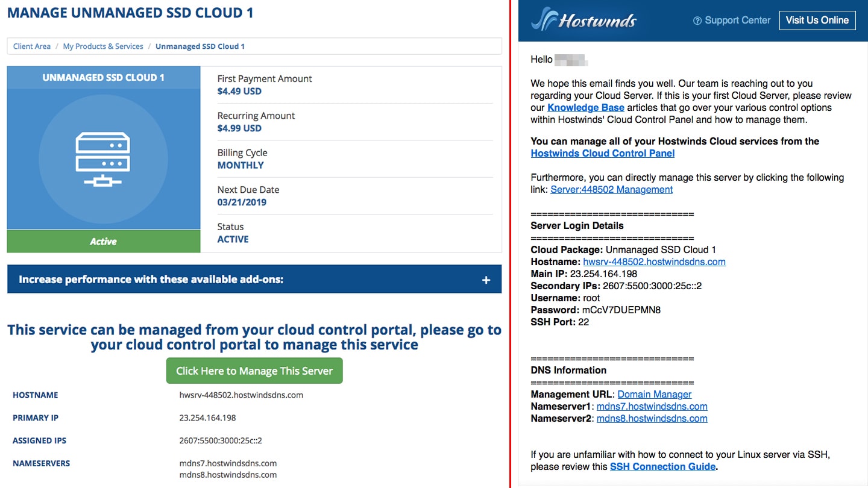Open Server:448502 Management link
Image resolution: width=868 pixels, height=488 pixels.
pyautogui.click(x=612, y=190)
